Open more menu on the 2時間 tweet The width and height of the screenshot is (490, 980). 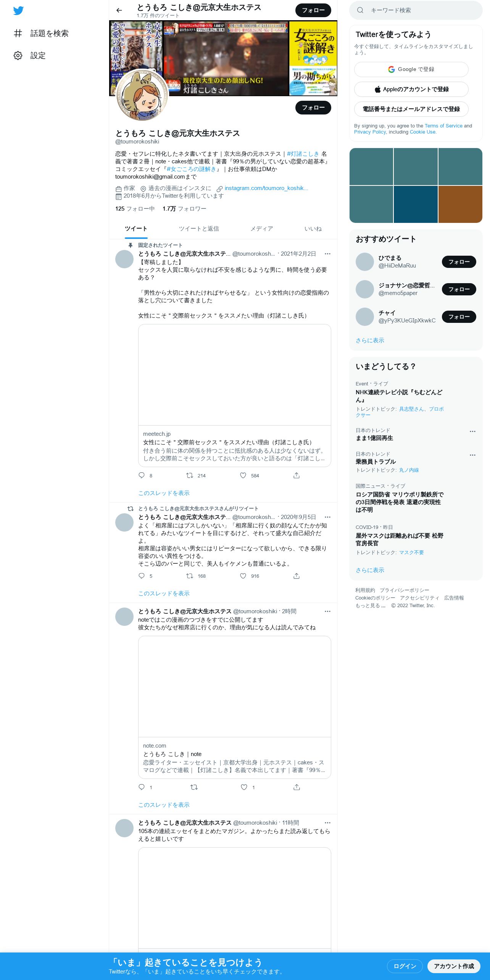(327, 611)
